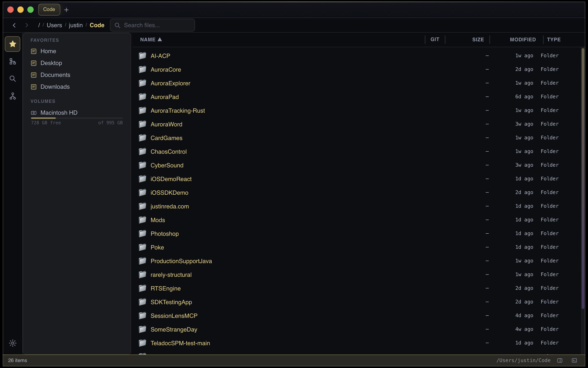Open the git branch sidebar icon
Screen dimensions: 588x368
click(x=12, y=96)
